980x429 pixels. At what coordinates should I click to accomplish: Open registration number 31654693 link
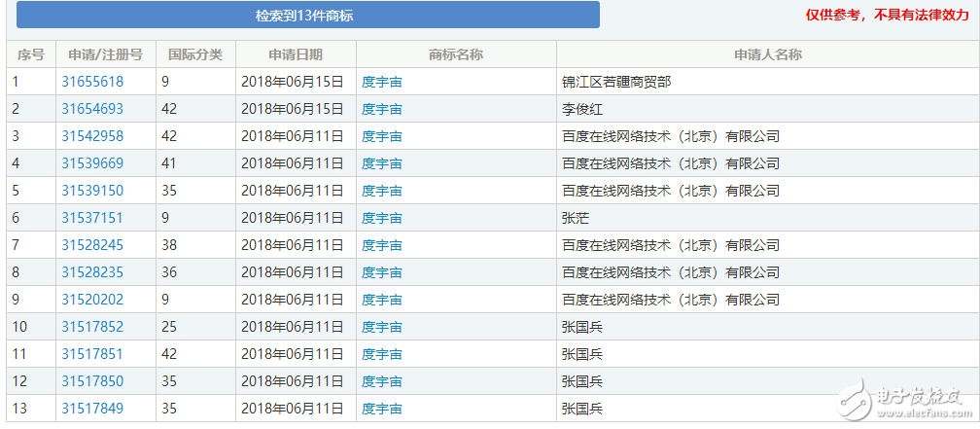click(92, 109)
